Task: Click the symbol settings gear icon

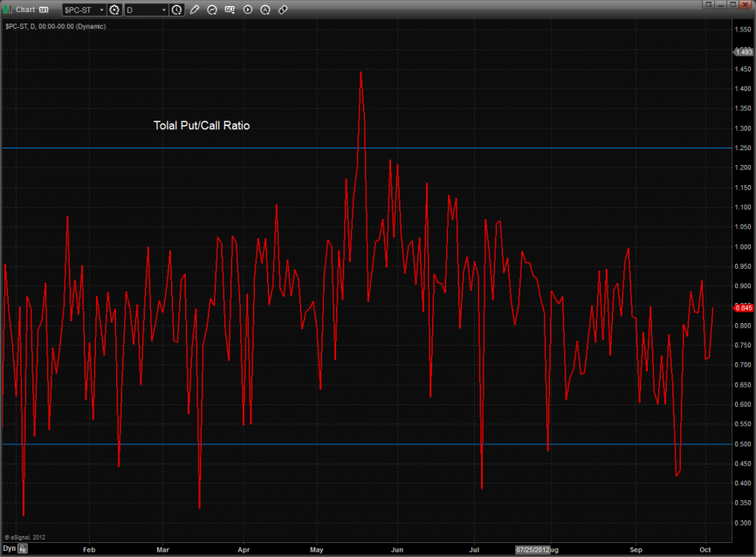Action: (x=113, y=10)
